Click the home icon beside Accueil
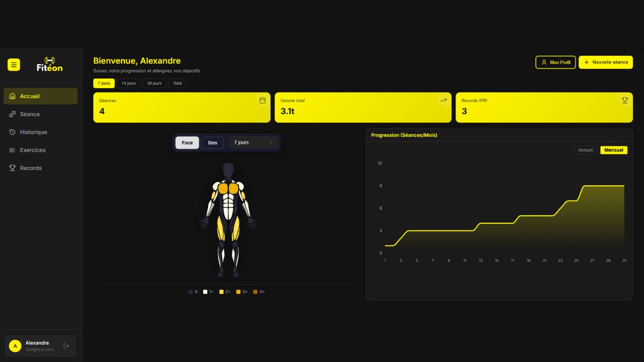Viewport: 644px width, 362px height. click(13, 96)
